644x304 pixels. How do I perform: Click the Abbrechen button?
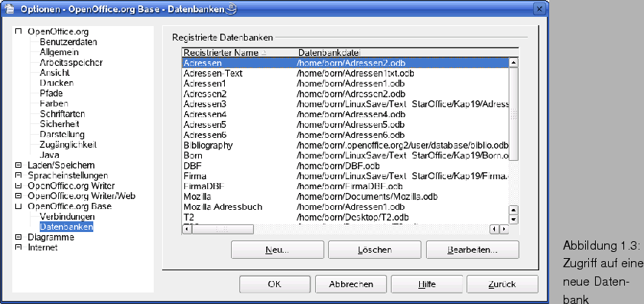tap(351, 284)
